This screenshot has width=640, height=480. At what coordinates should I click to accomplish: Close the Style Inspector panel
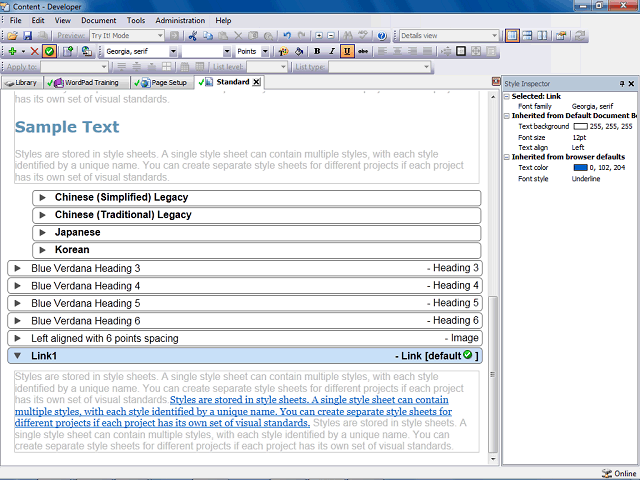click(631, 84)
